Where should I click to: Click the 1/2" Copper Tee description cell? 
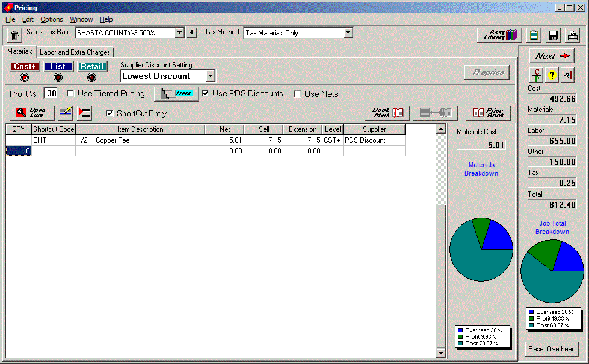click(140, 140)
